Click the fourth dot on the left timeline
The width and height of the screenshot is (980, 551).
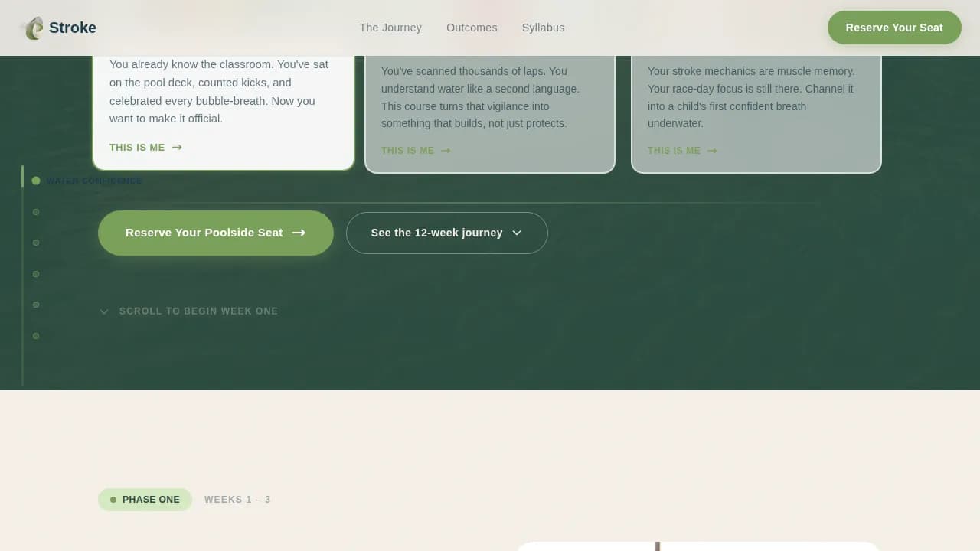pos(35,273)
